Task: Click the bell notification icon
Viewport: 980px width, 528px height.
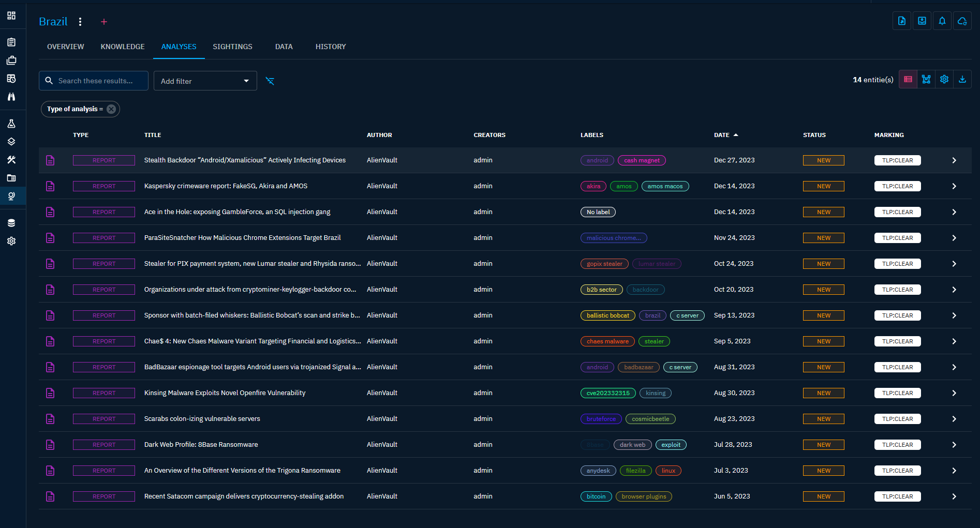Action: click(942, 21)
